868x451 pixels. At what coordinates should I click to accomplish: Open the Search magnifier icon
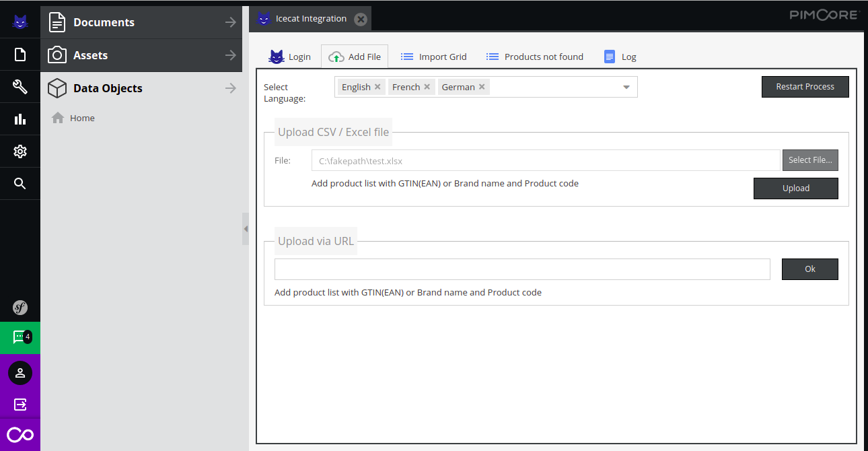[20, 184]
